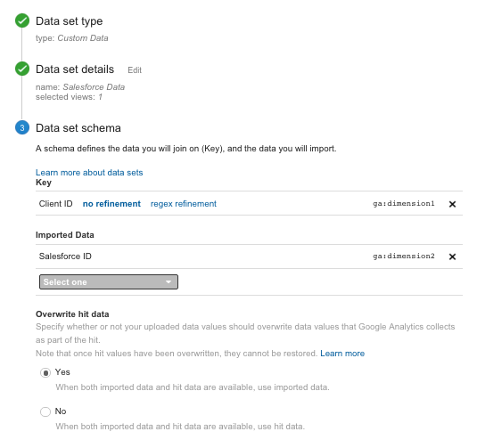Click the green checkmark beside Data set type
This screenshot has height=448, width=477.
[x=22, y=20]
